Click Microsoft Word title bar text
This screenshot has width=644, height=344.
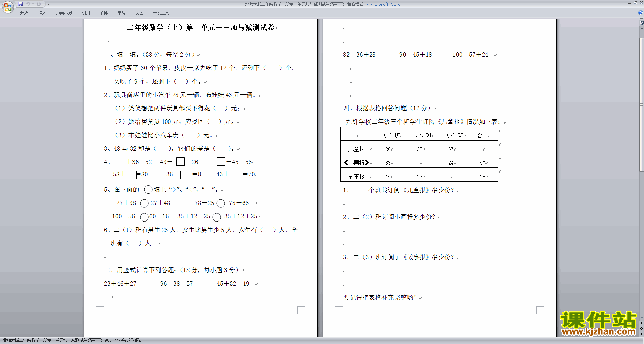pyautogui.click(x=385, y=4)
